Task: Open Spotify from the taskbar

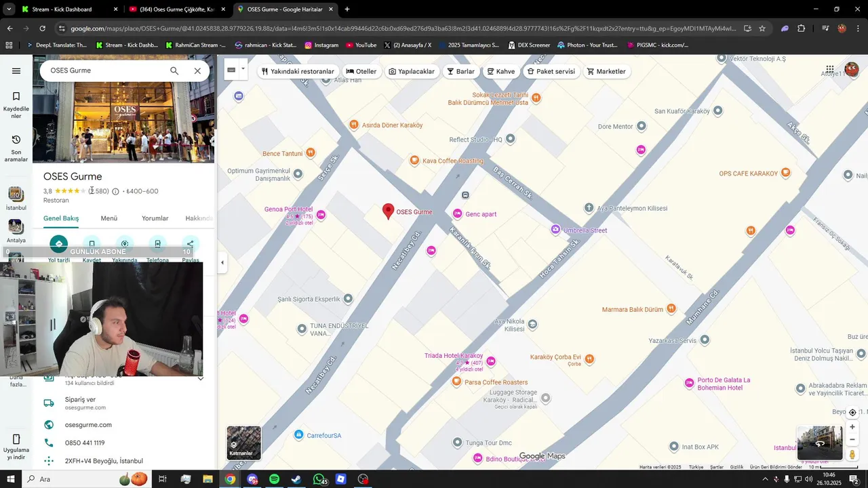Action: pos(274,479)
